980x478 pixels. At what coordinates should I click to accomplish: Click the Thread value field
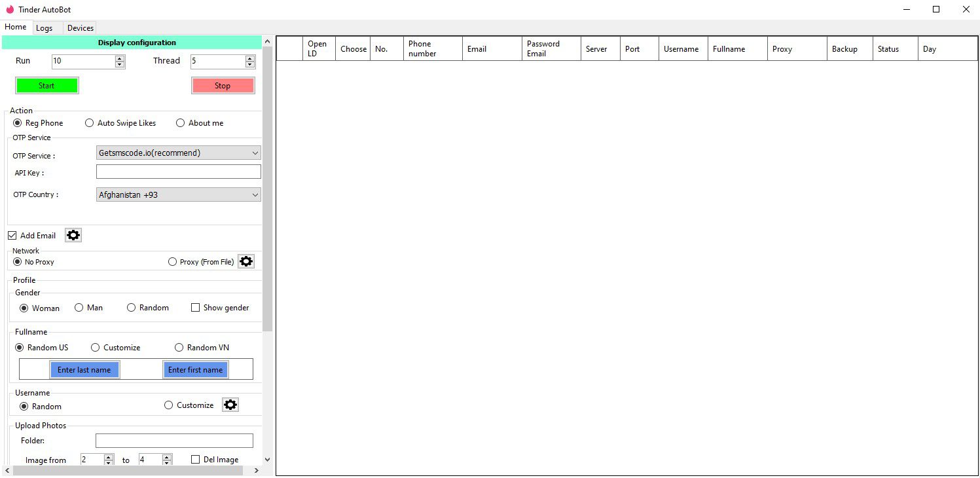click(x=218, y=62)
